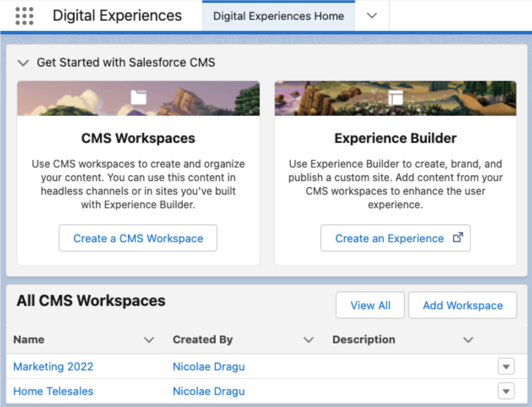Viewport: 532px width, 407px height.
Task: Open the App Launcher grid icon
Action: point(24,15)
